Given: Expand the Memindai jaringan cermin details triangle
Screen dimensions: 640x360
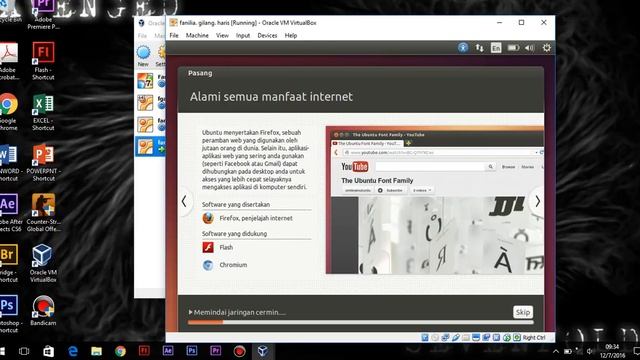Looking at the screenshot, I should pyautogui.click(x=190, y=312).
